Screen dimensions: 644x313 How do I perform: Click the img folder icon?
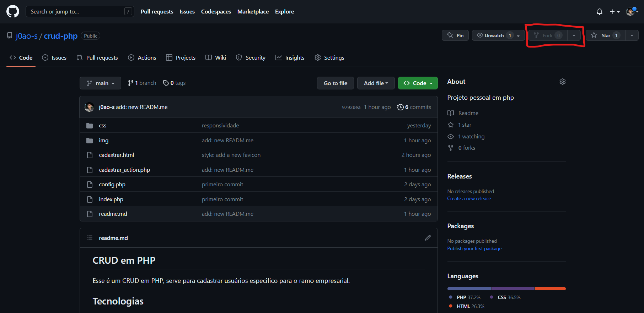(90, 141)
